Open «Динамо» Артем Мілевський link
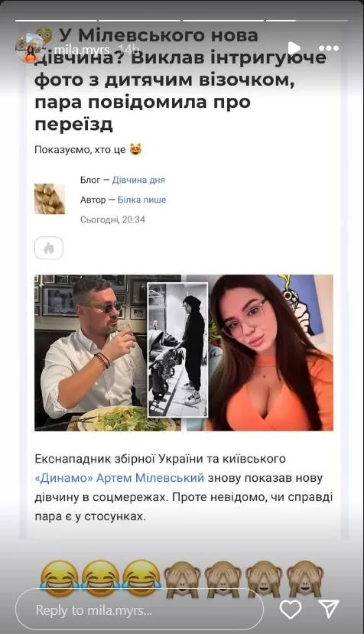Viewport: 364px width, 634px height. point(119,478)
